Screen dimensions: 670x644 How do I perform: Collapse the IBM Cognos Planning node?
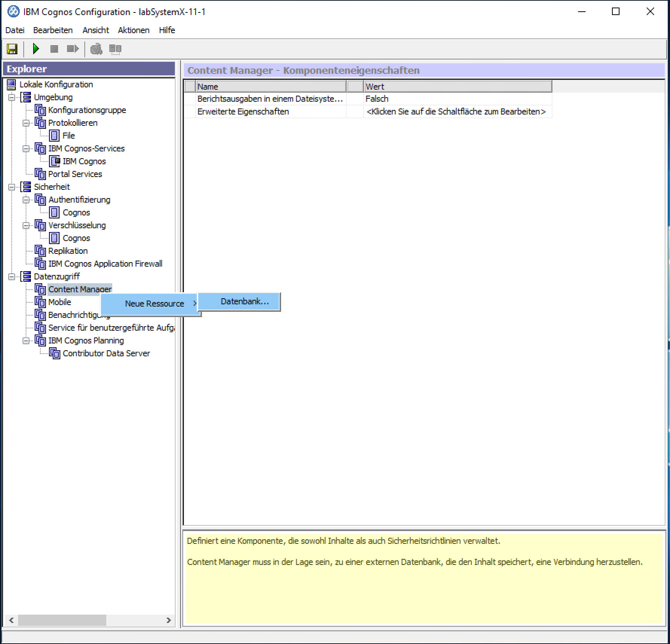[26, 341]
